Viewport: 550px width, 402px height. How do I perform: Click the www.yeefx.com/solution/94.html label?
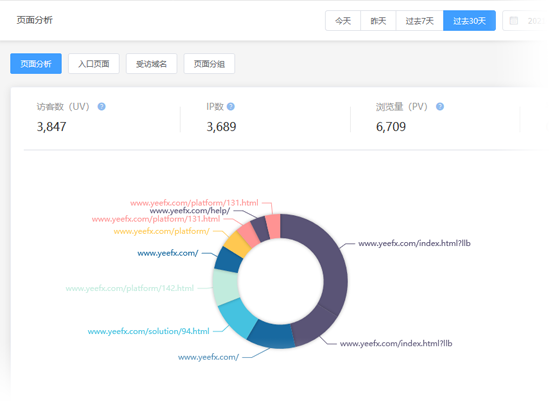coord(148,331)
